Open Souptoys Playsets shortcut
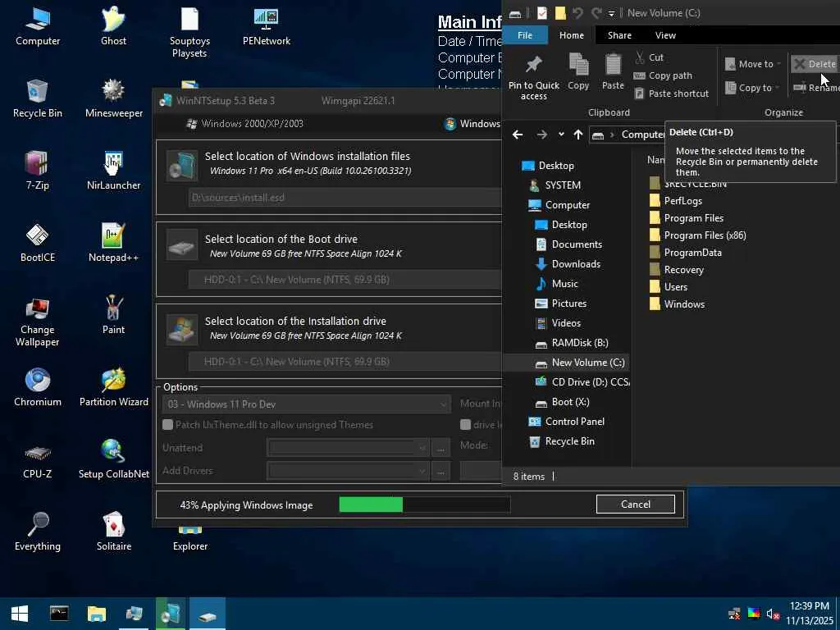This screenshot has width=840, height=630. click(189, 32)
